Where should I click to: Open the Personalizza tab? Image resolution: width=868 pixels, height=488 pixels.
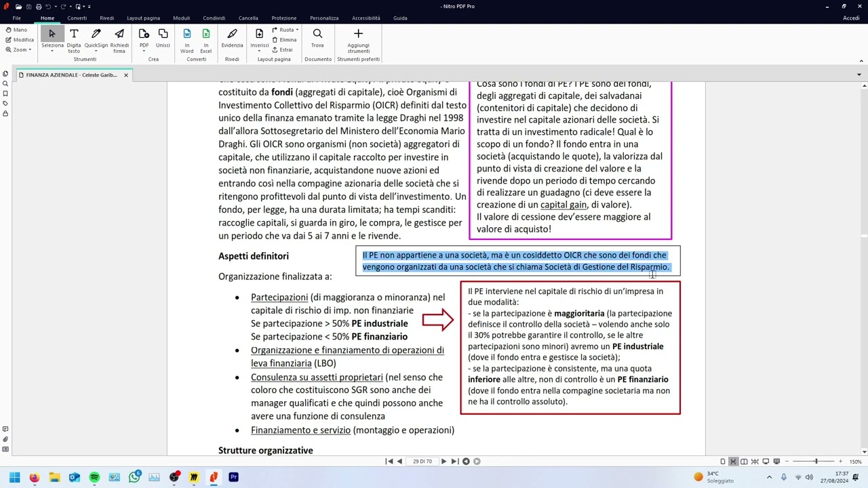[x=324, y=18]
